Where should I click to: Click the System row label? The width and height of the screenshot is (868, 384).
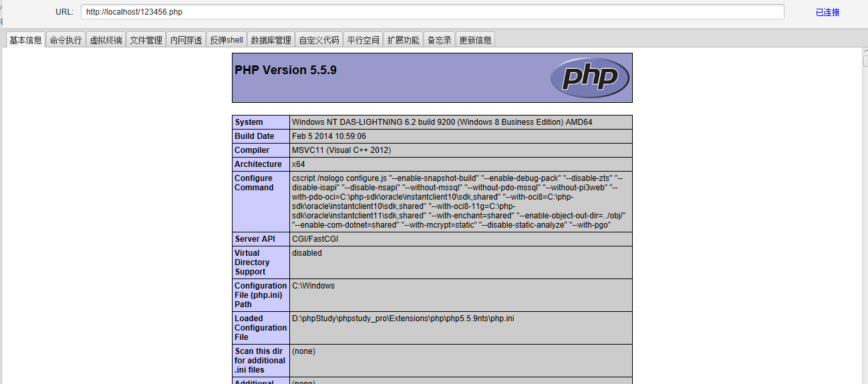click(x=249, y=122)
